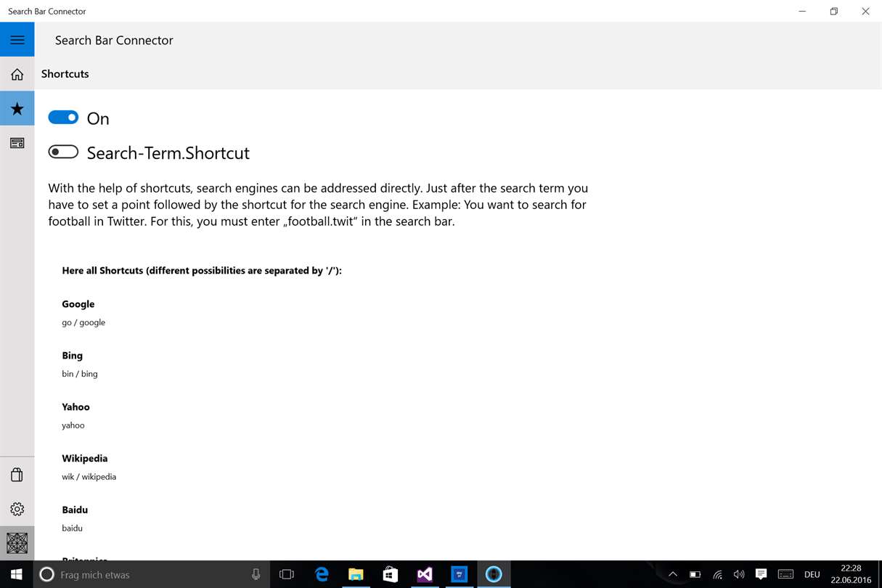The height and width of the screenshot is (588, 882).
Task: Click the Yahoo heading
Action: (x=76, y=407)
